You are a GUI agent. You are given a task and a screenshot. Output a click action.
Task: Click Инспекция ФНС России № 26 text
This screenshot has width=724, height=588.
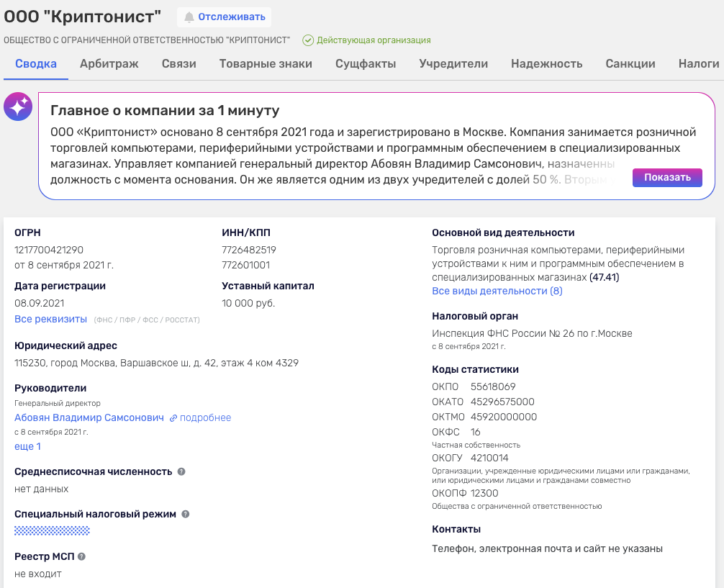(532, 333)
